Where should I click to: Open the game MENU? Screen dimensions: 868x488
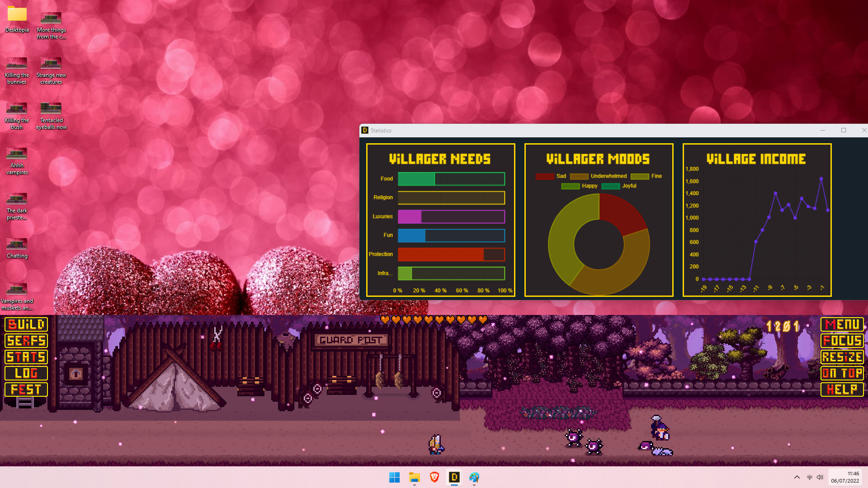pyautogui.click(x=842, y=324)
